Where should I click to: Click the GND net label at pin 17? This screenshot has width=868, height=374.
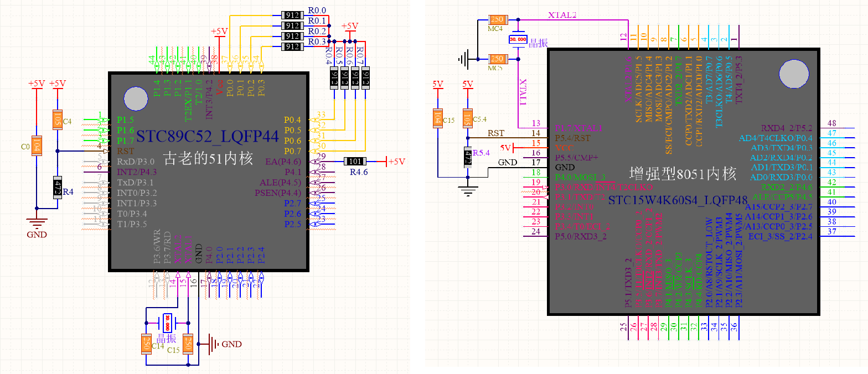[x=508, y=163]
